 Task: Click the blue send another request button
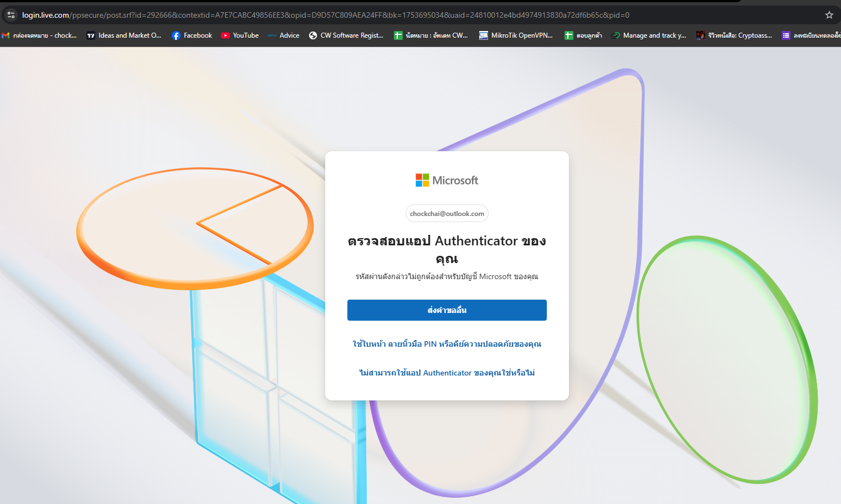[447, 310]
